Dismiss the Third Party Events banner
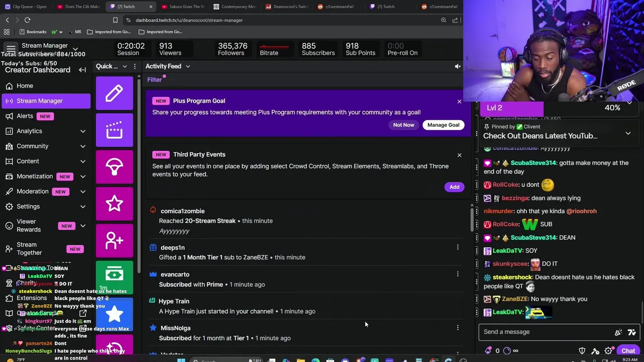Screen dimensions: 644x362 tap(459, 155)
